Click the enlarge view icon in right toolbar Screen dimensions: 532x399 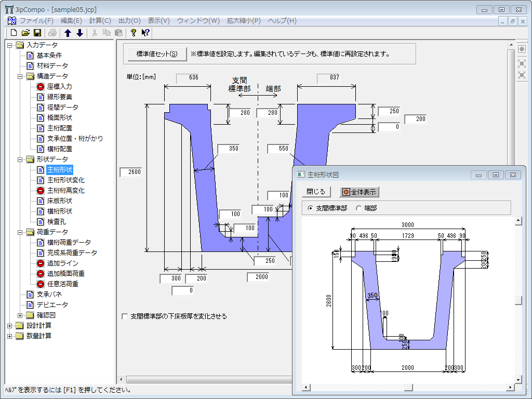(x=522, y=63)
